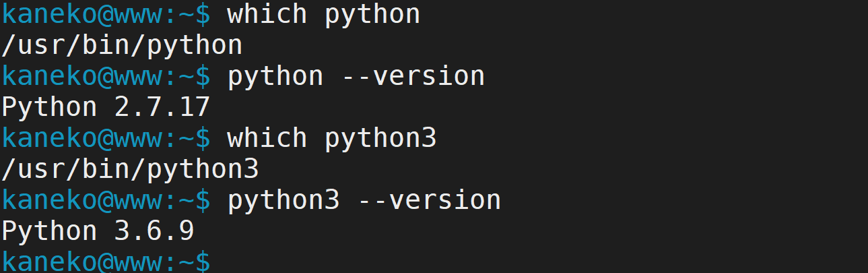868x273 pixels.
Task: Click the prompt before "which python3"
Action: click(106, 138)
